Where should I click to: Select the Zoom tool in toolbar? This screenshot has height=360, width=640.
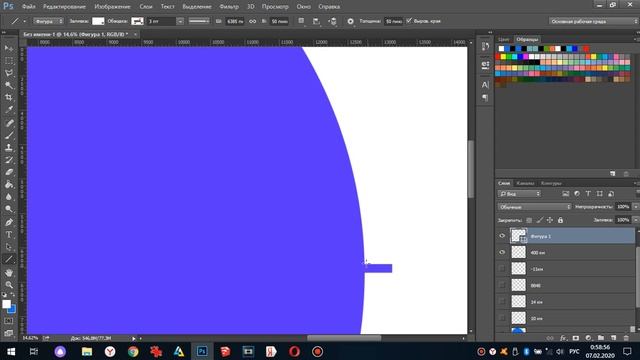(x=9, y=285)
